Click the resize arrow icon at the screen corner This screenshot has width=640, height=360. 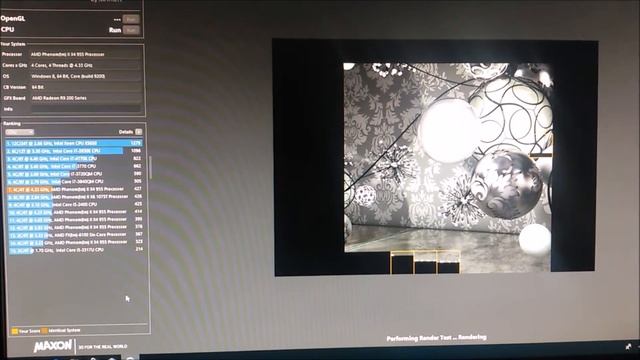coord(629,347)
